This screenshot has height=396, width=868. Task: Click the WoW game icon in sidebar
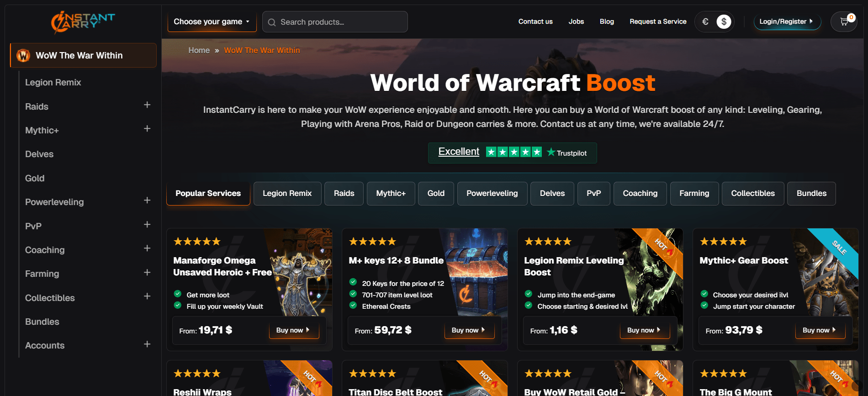(23, 55)
